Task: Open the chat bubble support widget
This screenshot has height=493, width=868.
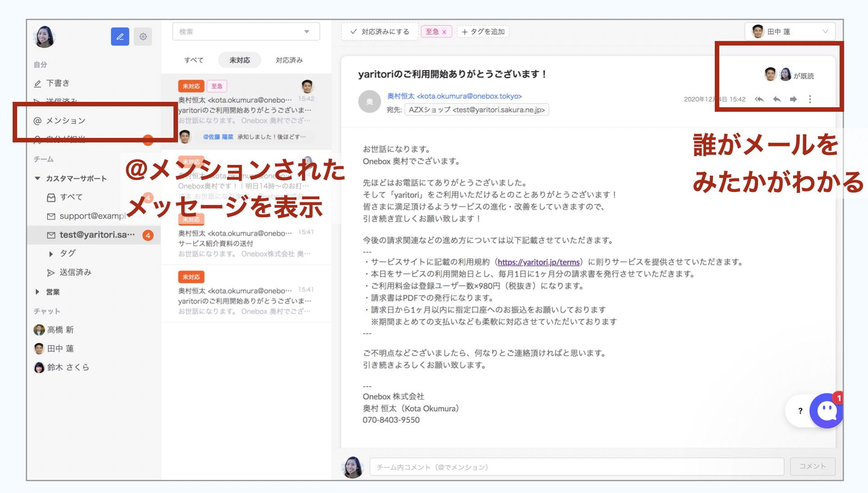Action: [x=827, y=411]
